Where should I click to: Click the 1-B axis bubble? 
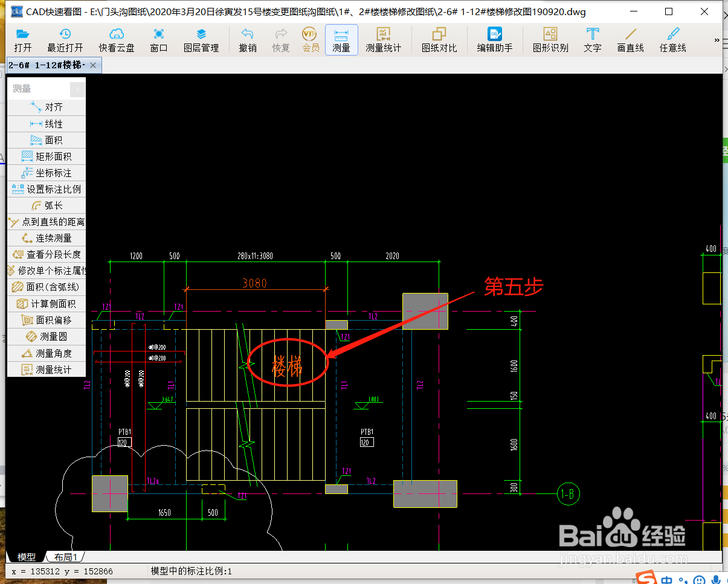point(569,494)
